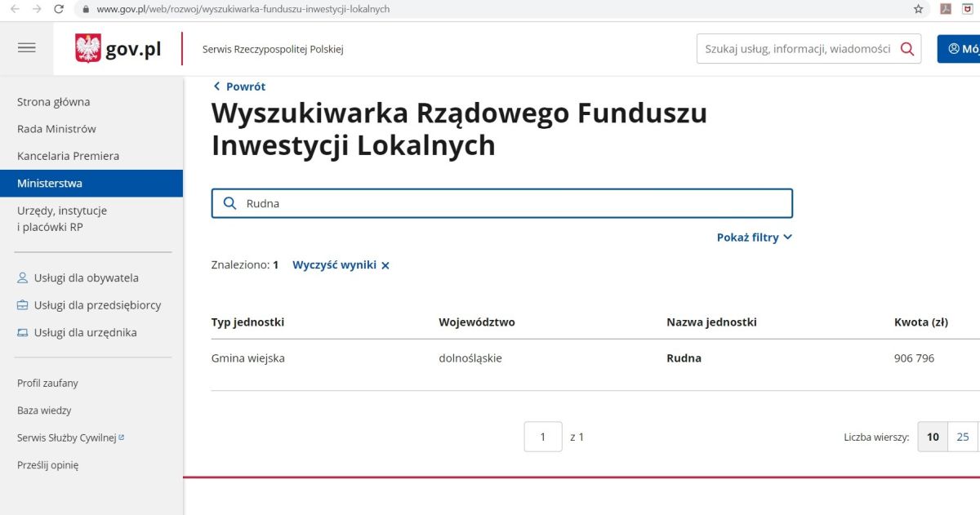Click the red search magnifier icon
Image resolution: width=980 pixels, height=515 pixels.
tap(906, 49)
